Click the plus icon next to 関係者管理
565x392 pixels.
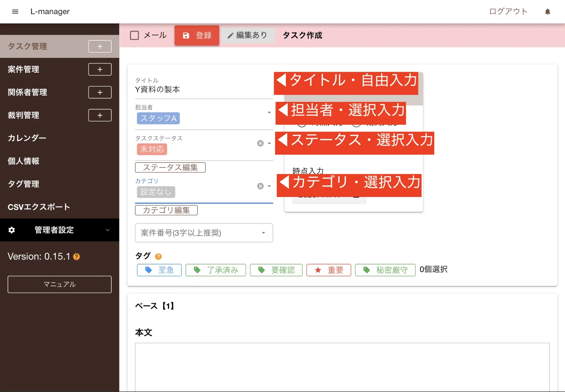[x=100, y=92]
